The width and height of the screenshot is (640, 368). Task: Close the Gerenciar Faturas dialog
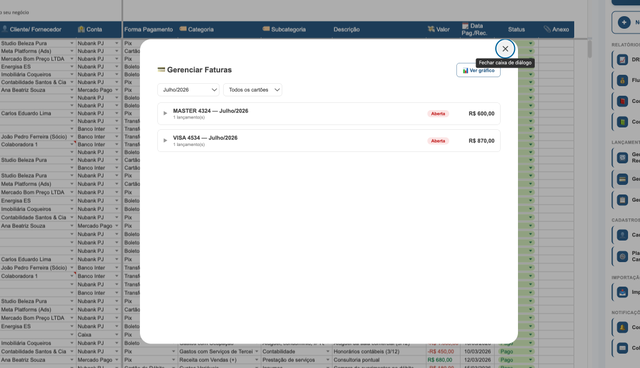[x=505, y=49]
